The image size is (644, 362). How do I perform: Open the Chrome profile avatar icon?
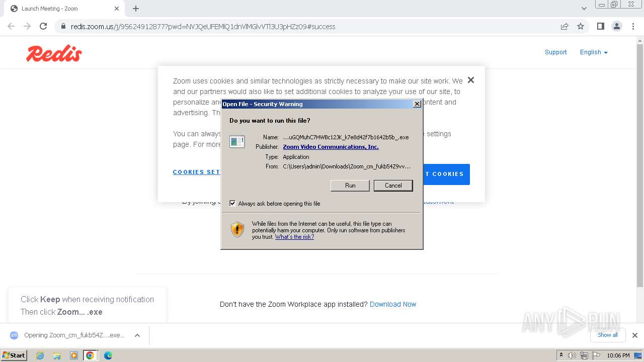click(616, 26)
